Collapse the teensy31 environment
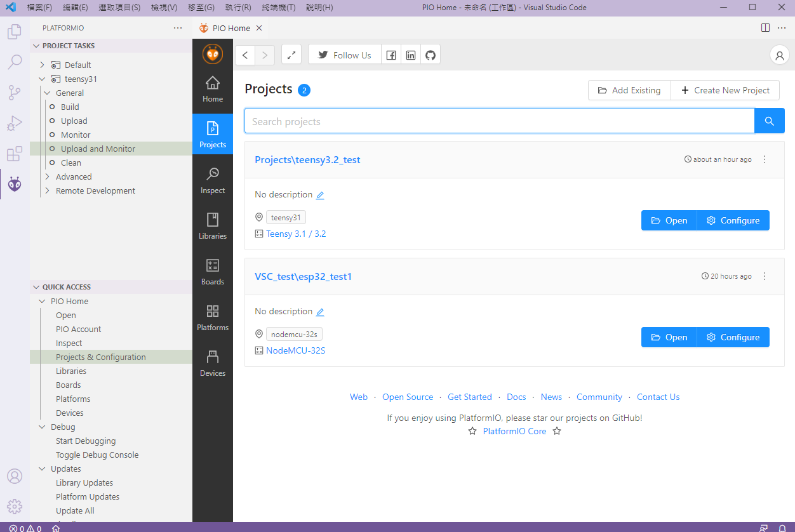Viewport: 795px width, 532px height. 43,79
